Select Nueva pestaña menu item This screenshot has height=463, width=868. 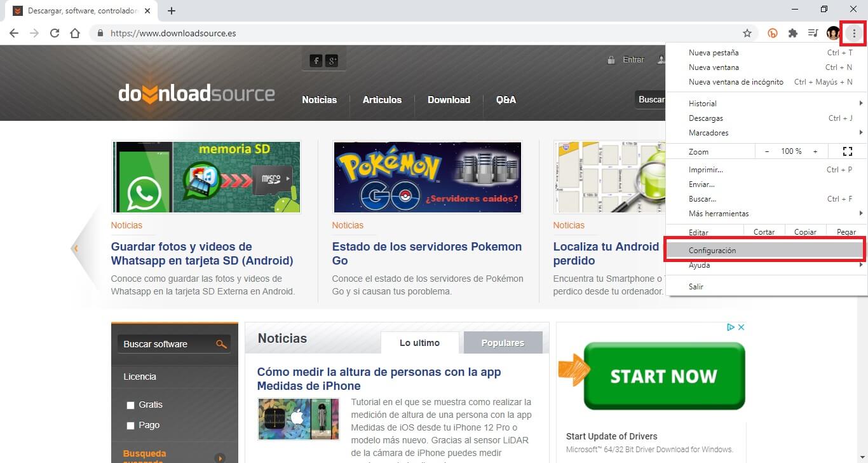point(766,53)
